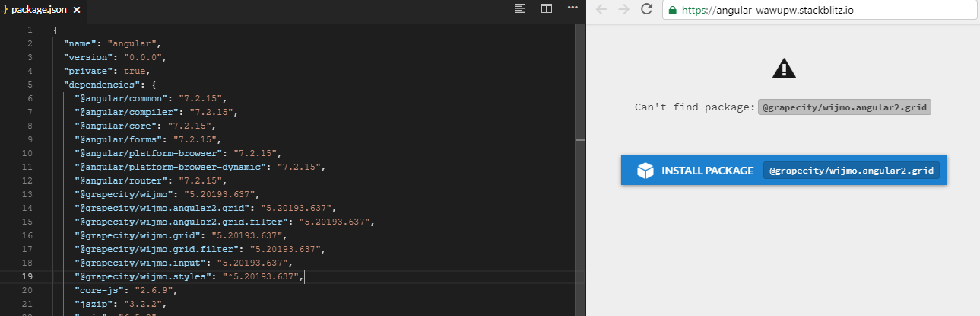Image resolution: width=980 pixels, height=316 pixels.
Task: Click the "Can't find package:" text
Action: point(695,107)
